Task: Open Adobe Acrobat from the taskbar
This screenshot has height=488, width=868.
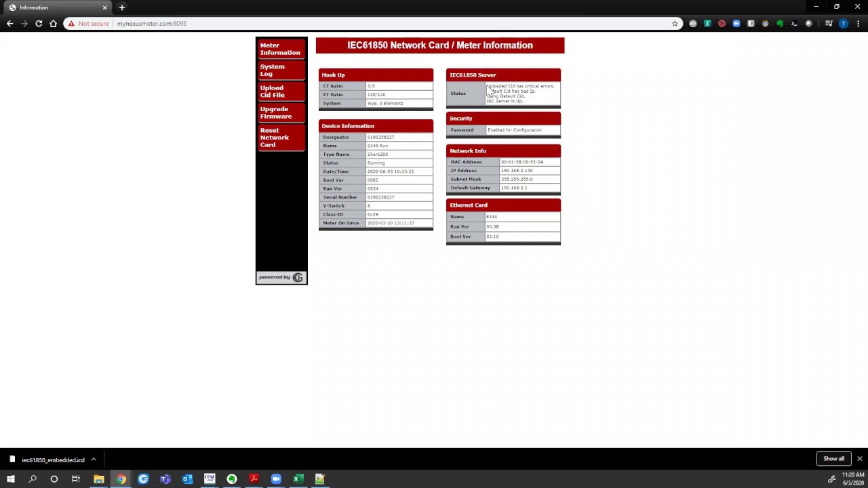Action: click(254, 479)
